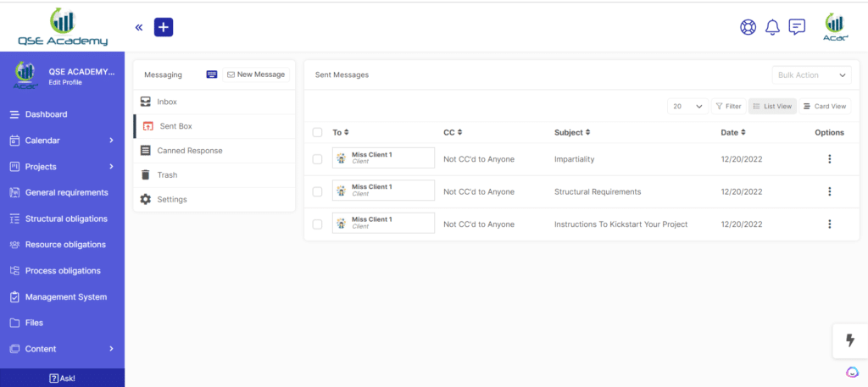868x387 pixels.
Task: Click the blue plus quick-add button
Action: (164, 27)
